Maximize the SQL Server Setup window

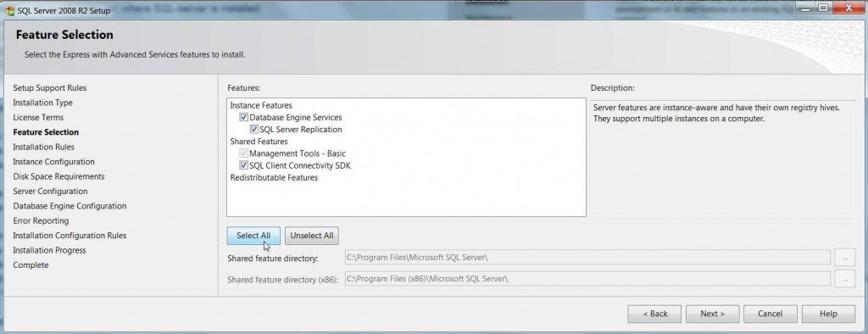(822, 8)
